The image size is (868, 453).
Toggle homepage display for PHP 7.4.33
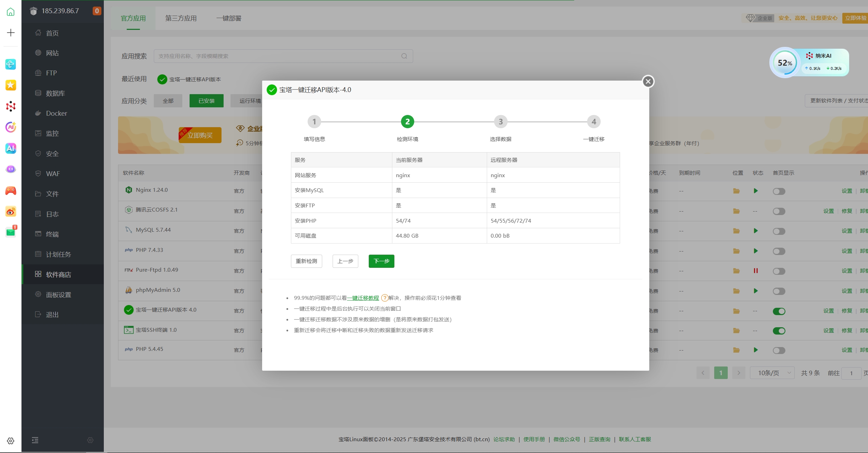pyautogui.click(x=779, y=251)
